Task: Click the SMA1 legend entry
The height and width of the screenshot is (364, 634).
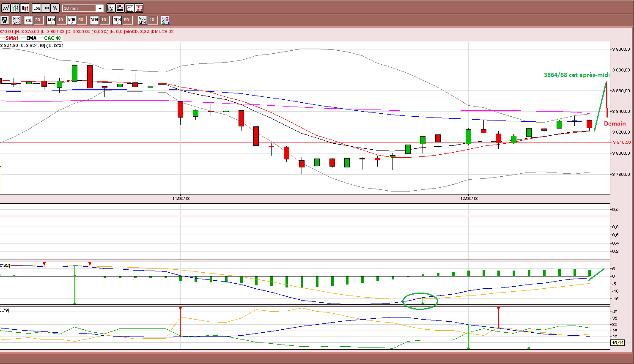Action: (10, 38)
